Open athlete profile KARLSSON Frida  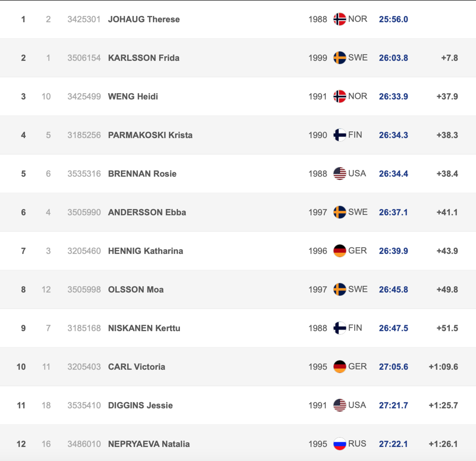[144, 58]
